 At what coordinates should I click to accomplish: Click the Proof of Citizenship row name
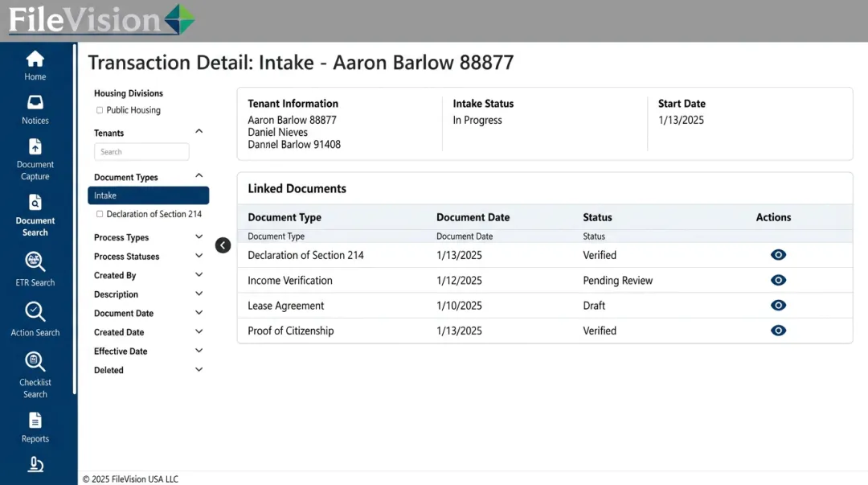(x=291, y=331)
